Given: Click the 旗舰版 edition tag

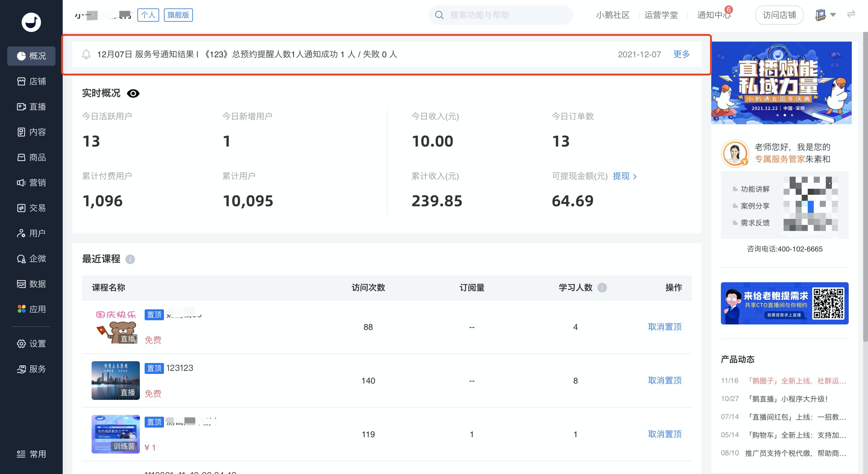Looking at the screenshot, I should [178, 15].
